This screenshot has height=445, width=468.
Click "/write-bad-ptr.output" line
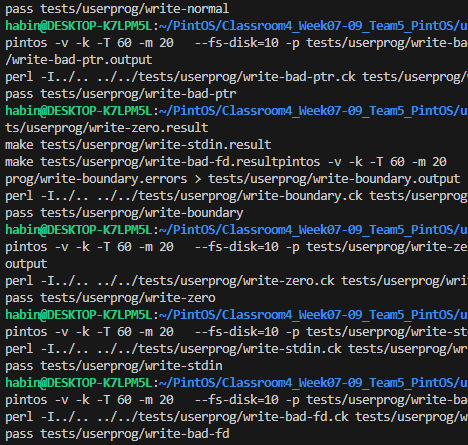pyautogui.click(x=79, y=60)
